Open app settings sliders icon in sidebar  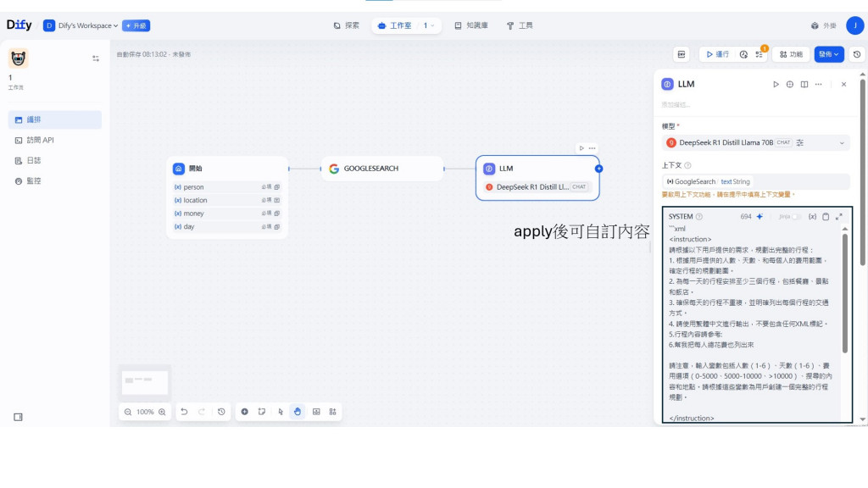[96, 58]
